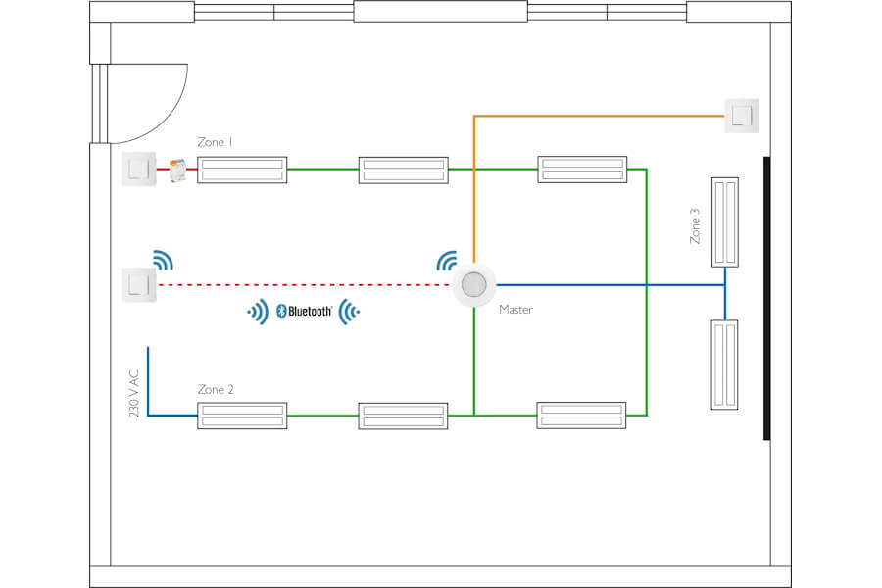Select the upper Zone 3 vertical luminaire
This screenshot has width=882, height=588.
pos(725,222)
